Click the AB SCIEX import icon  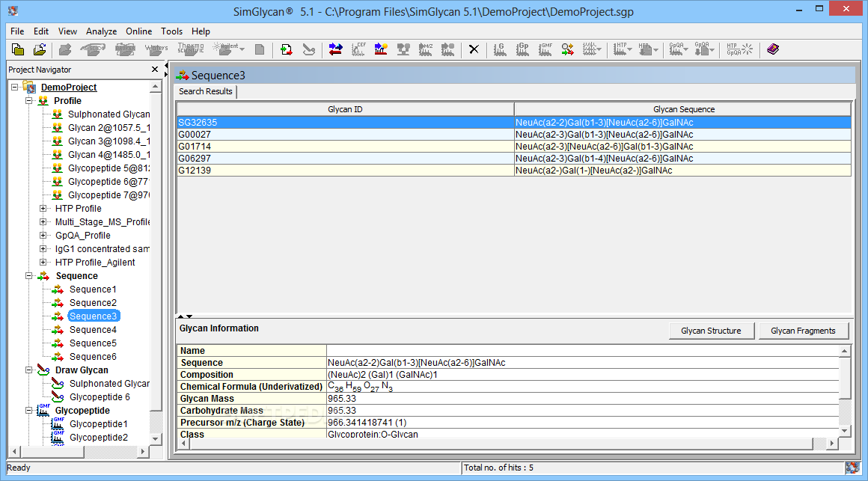click(x=92, y=50)
